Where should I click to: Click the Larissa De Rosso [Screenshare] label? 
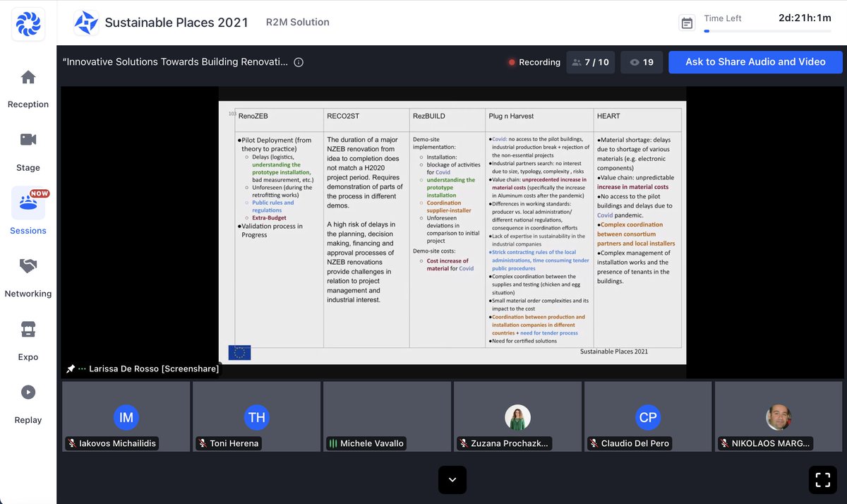pyautogui.click(x=154, y=369)
